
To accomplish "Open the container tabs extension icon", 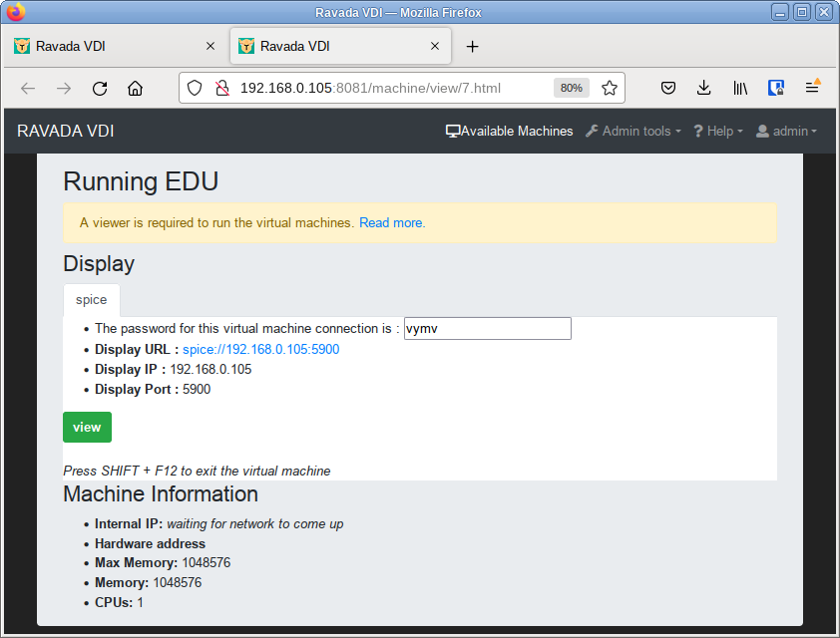I will pos(776,89).
